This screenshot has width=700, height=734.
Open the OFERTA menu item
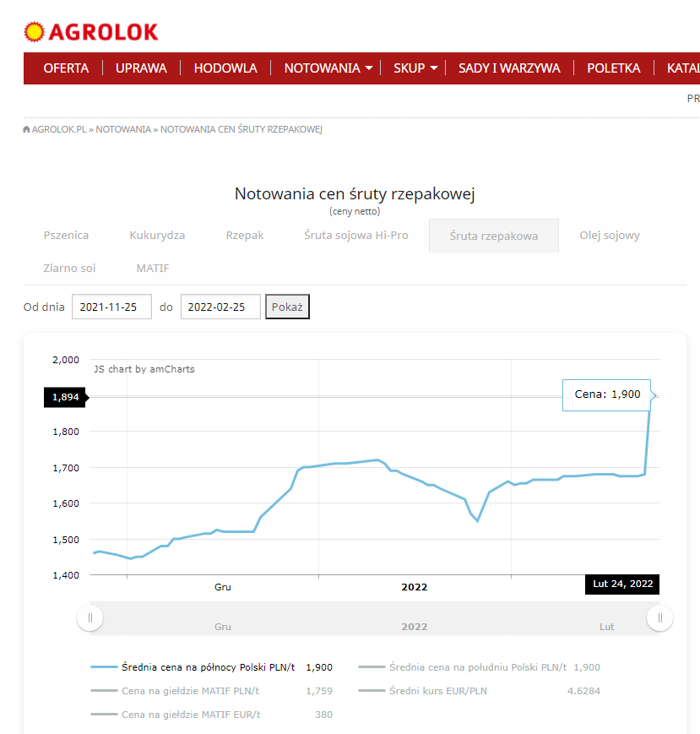click(66, 68)
